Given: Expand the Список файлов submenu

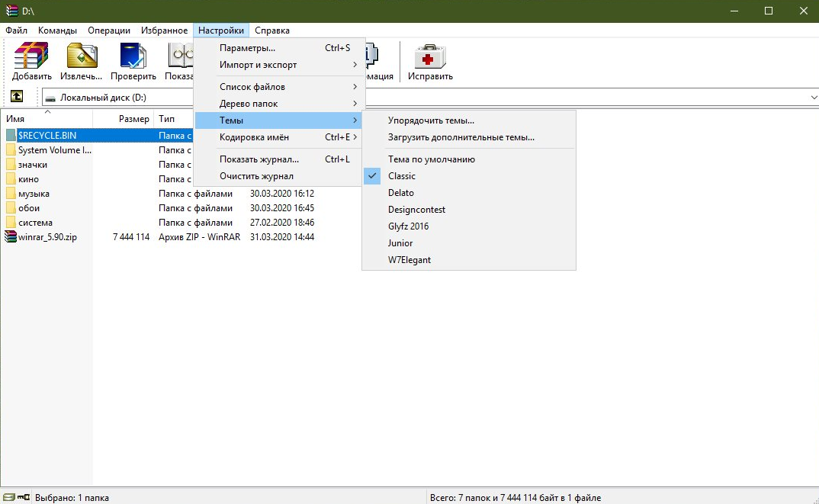Looking at the screenshot, I should 278,87.
